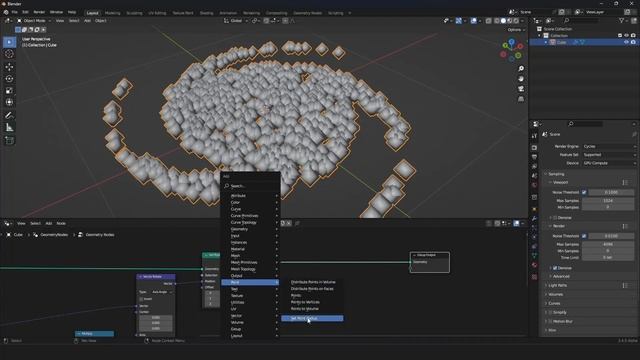Click the viewport Zoom magnifier icon
This screenshot has height=360, width=640.
tap(521, 69)
